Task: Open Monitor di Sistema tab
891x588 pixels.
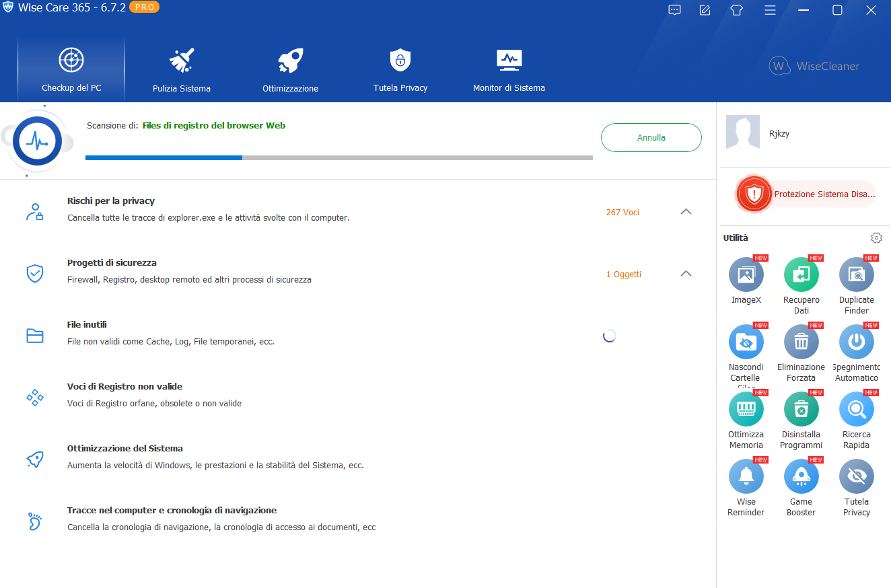Action: [x=509, y=69]
